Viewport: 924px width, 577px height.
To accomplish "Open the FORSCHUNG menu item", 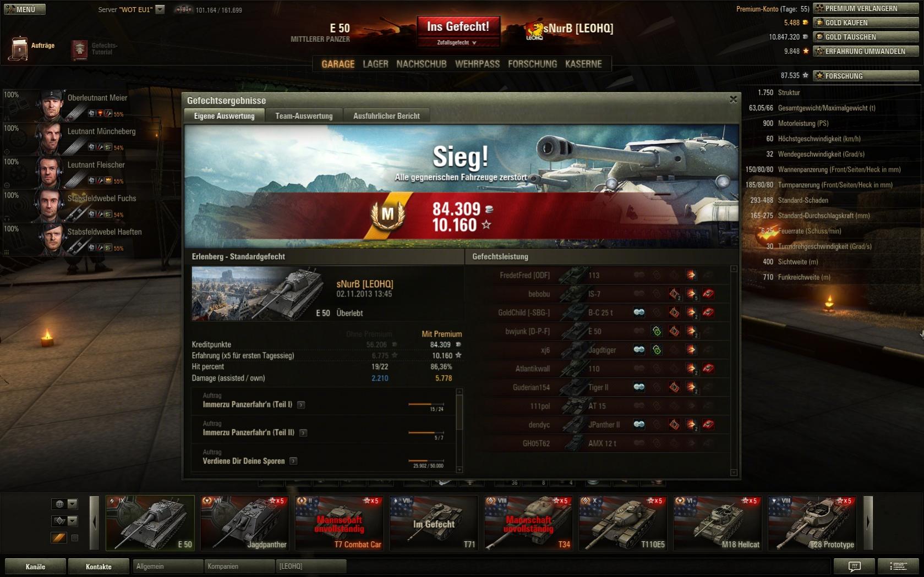I will (532, 64).
